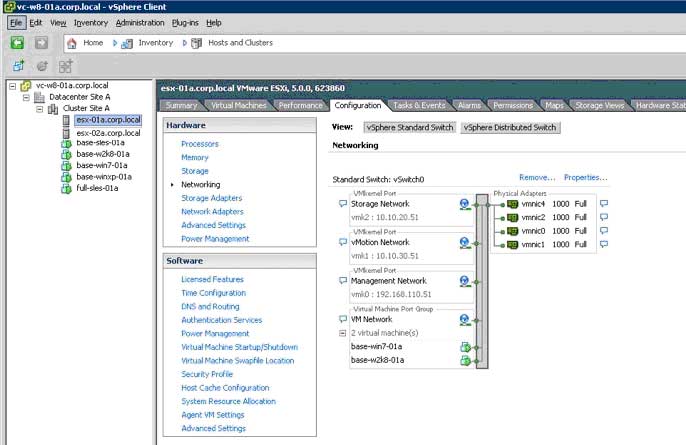The width and height of the screenshot is (686, 445).
Task: Click the second toolbar icon beside New VM
Action: 42,66
